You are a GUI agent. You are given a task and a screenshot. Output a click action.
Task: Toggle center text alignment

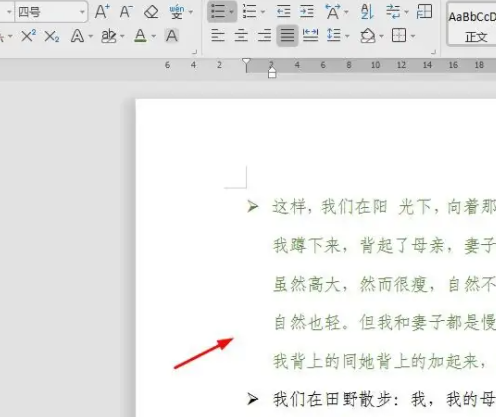(x=241, y=35)
